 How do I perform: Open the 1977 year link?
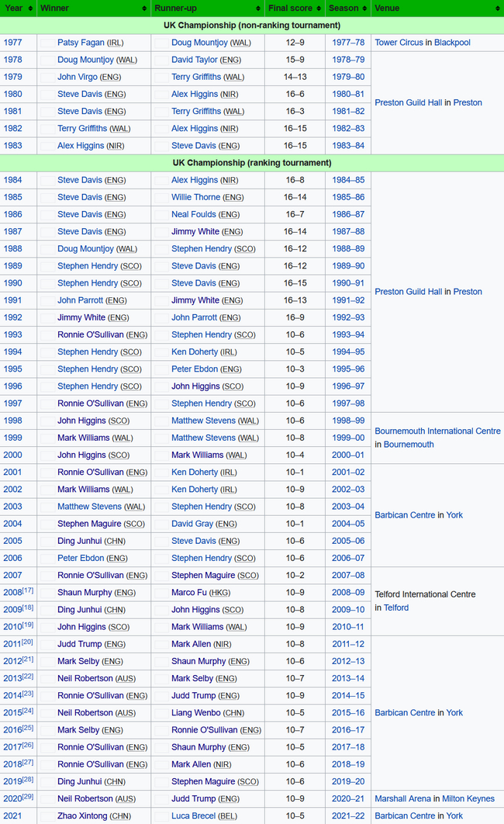click(12, 43)
